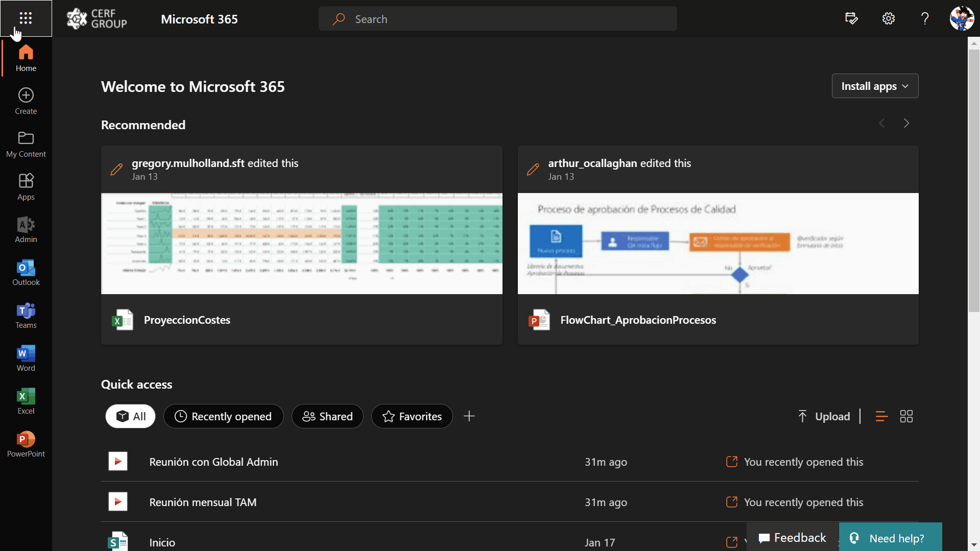
Task: Open the Feedback button
Action: (793, 538)
